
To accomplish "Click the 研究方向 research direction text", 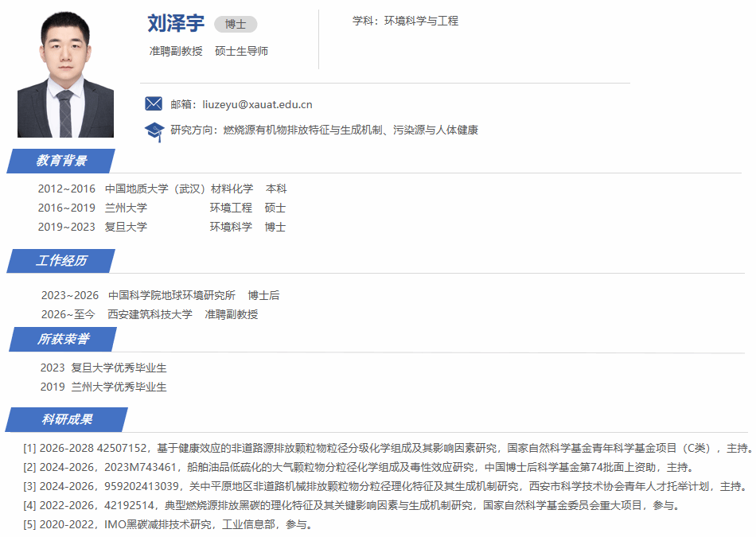I will click(324, 130).
